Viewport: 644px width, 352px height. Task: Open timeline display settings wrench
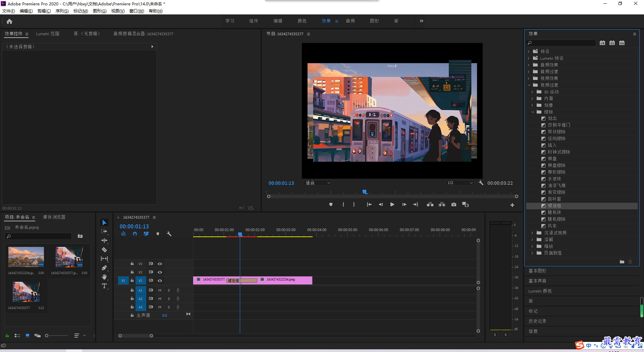pos(169,234)
